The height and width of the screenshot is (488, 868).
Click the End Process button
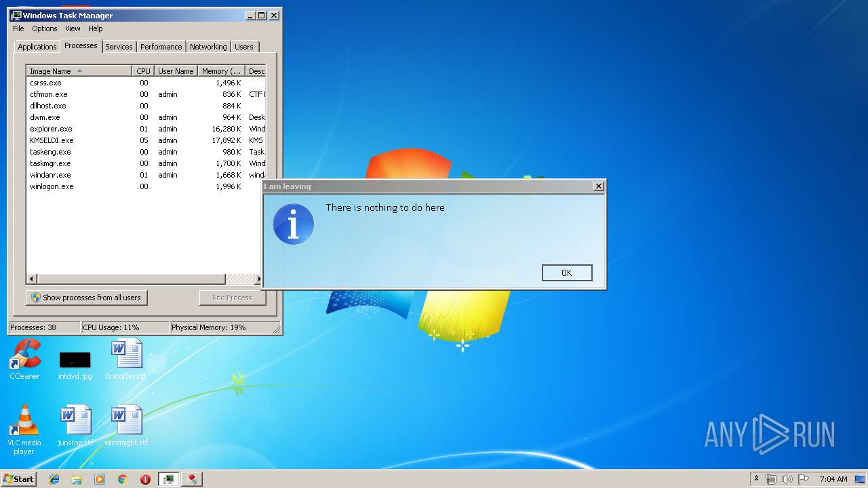232,298
